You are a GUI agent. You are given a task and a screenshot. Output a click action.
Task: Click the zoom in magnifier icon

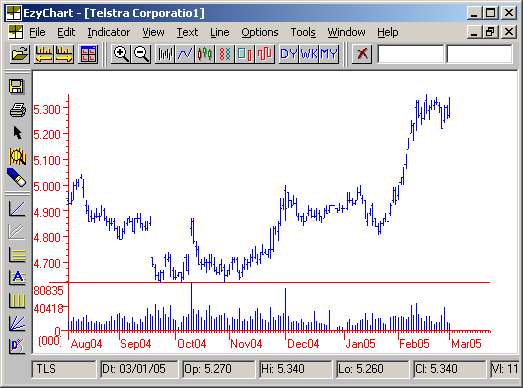tap(121, 54)
